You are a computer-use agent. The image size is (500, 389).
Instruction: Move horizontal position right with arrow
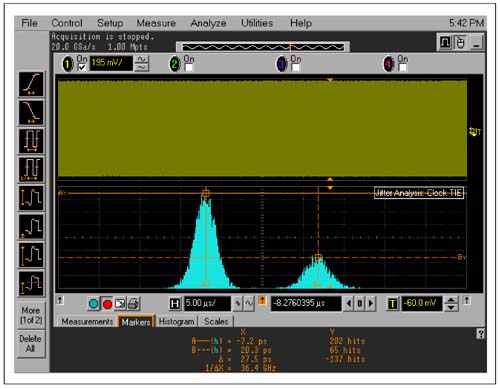(371, 304)
